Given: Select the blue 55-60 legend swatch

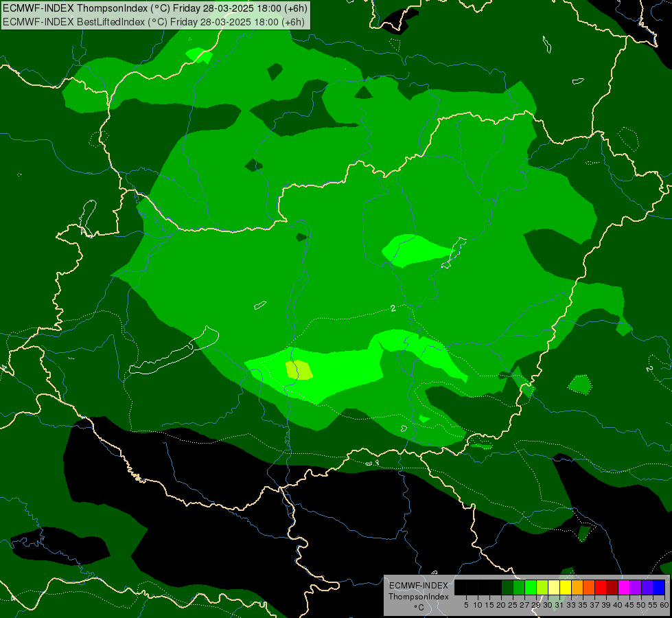Looking at the screenshot, I should (659, 587).
